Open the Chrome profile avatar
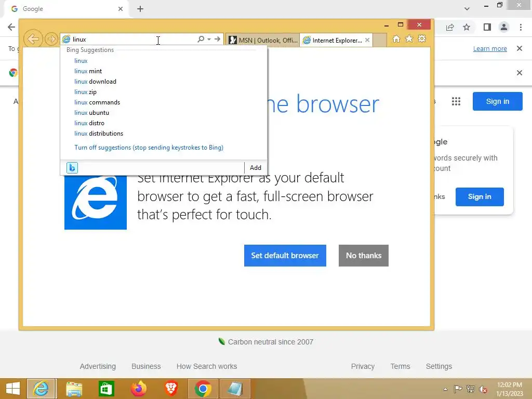This screenshot has height=399, width=532. coord(504,27)
